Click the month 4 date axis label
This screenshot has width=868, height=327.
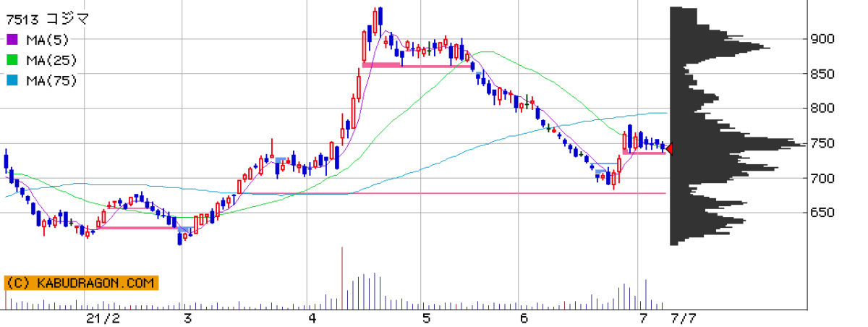[x=312, y=318]
